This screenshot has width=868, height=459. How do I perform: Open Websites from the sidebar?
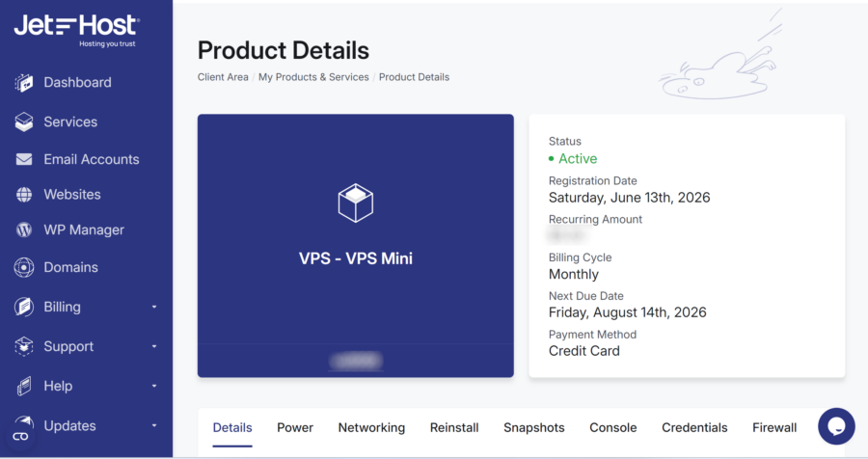pyautogui.click(x=72, y=195)
